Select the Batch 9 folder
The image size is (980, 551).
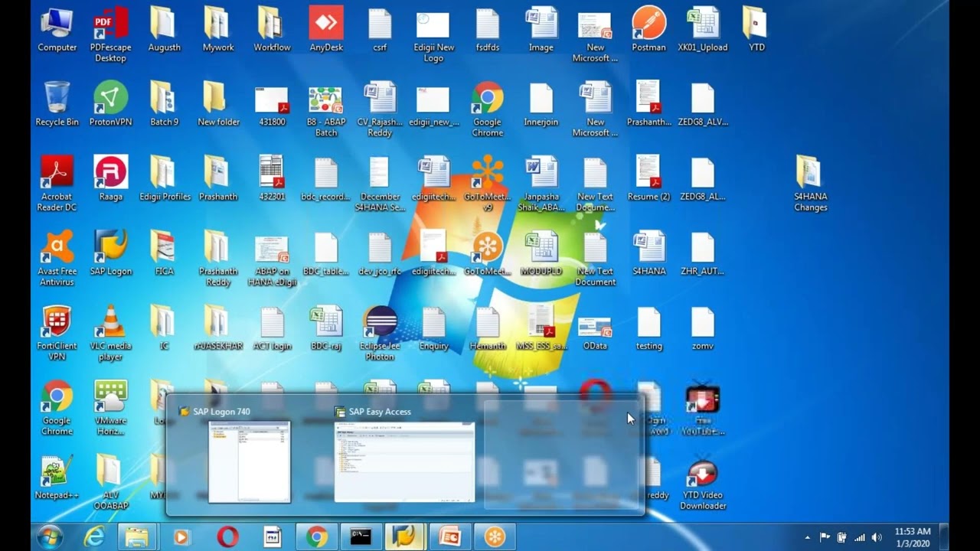[x=165, y=105]
